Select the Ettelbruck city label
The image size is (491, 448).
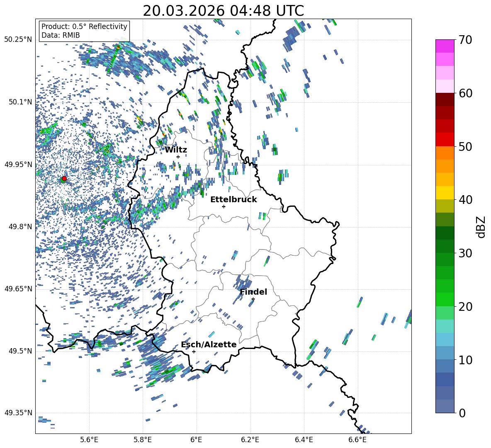pyautogui.click(x=233, y=200)
